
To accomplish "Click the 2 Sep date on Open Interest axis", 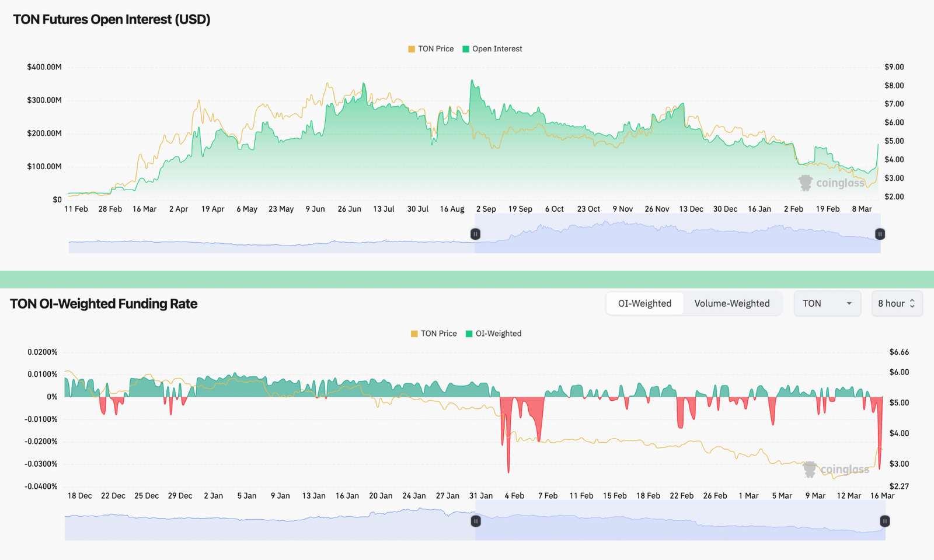I will pos(486,209).
